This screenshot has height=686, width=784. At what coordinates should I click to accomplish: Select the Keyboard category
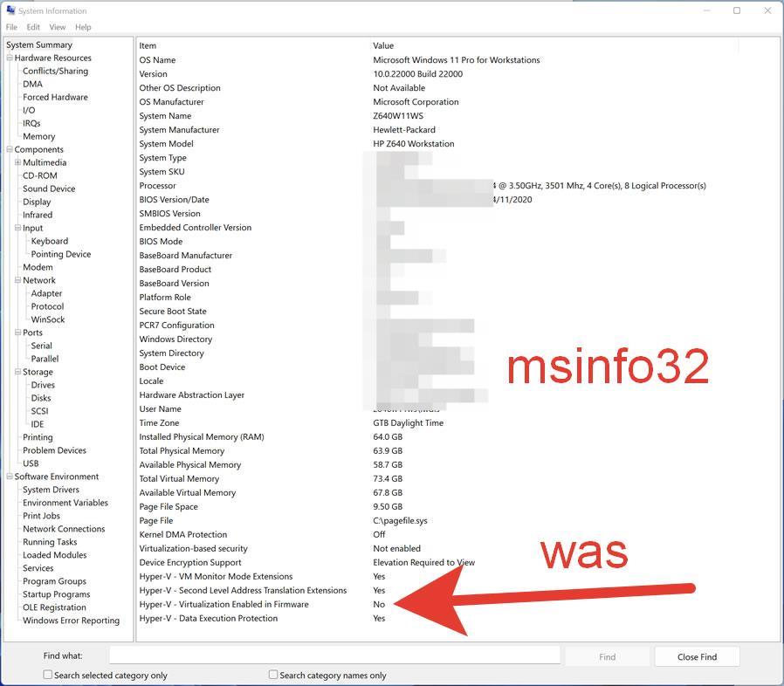point(50,241)
